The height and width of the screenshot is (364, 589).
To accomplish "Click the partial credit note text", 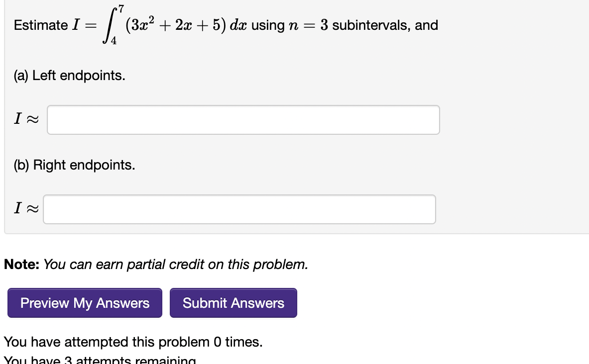I will 155,265.
